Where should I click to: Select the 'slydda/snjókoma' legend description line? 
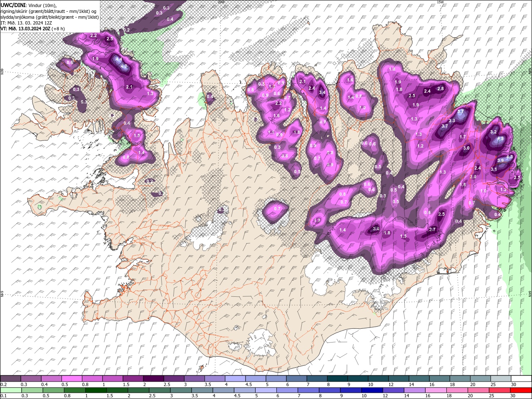pyautogui.click(x=49, y=17)
